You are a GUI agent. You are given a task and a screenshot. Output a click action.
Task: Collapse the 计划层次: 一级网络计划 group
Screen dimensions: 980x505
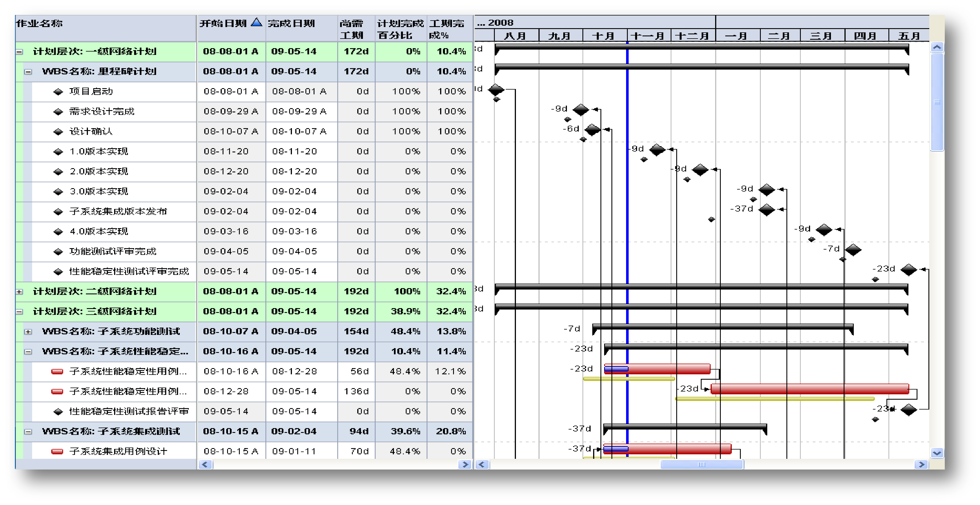tap(19, 52)
